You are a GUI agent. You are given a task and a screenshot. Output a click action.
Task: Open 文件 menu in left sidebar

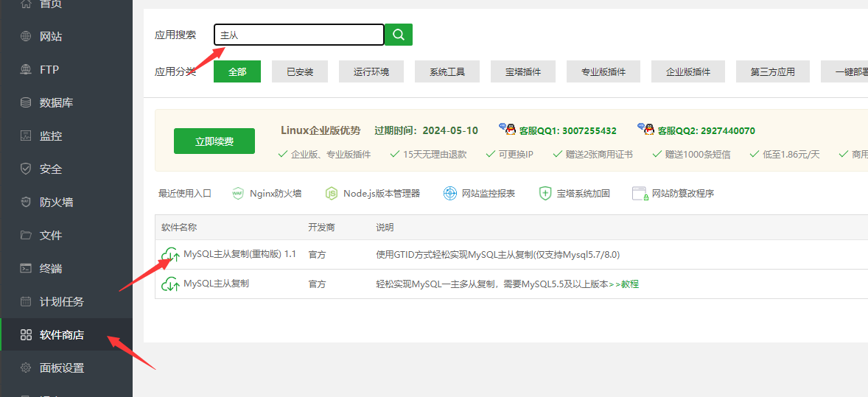pos(66,235)
